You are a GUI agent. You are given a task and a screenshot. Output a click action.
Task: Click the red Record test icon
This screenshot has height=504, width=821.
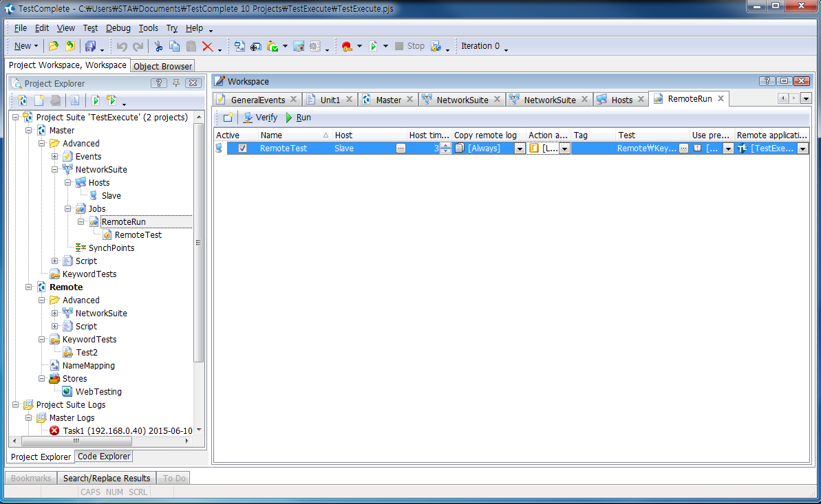coord(346,46)
